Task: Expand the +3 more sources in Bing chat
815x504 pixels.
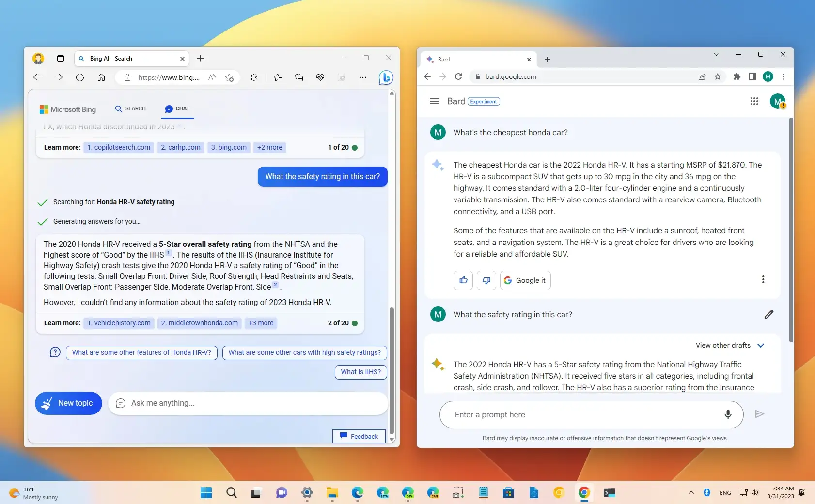Action: [x=261, y=323]
